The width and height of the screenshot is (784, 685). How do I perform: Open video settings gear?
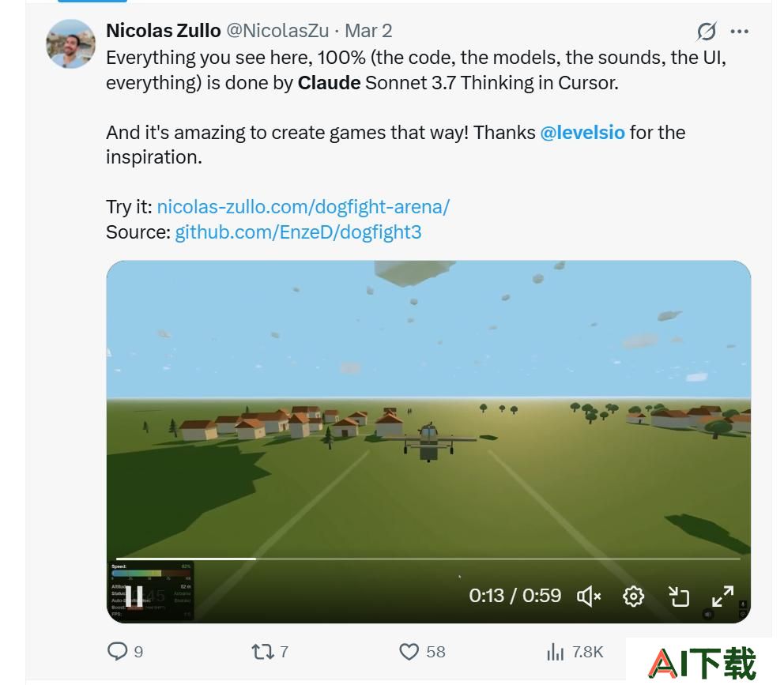point(633,596)
